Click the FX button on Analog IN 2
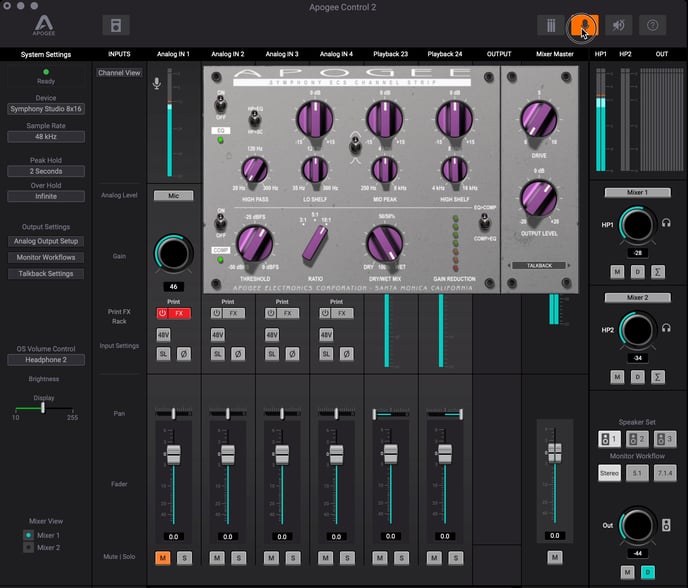 coord(233,313)
